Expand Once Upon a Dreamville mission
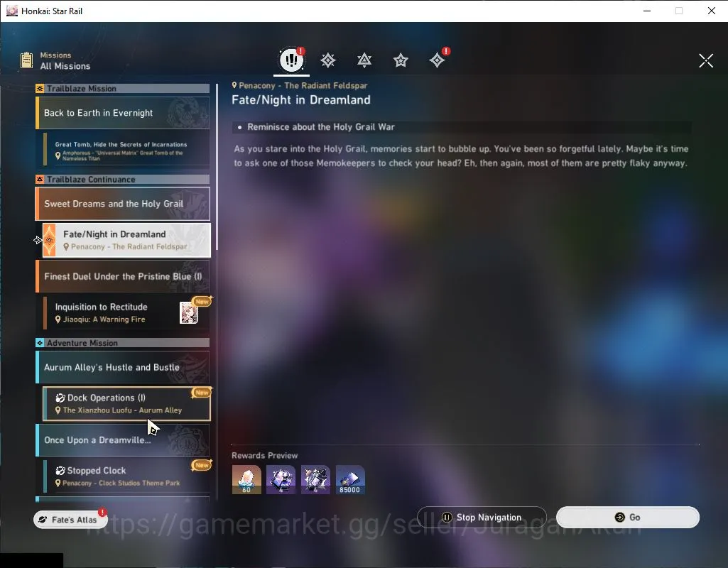This screenshot has width=728, height=568. coord(123,440)
